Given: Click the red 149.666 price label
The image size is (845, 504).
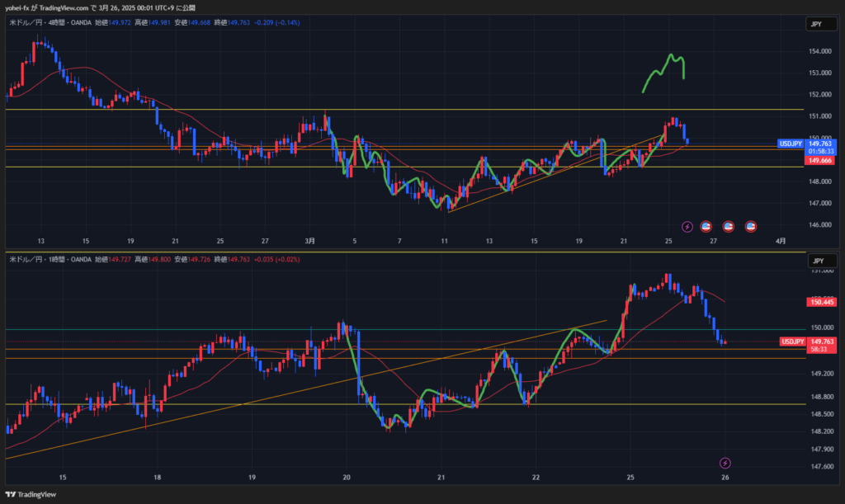Looking at the screenshot, I should tap(819, 161).
